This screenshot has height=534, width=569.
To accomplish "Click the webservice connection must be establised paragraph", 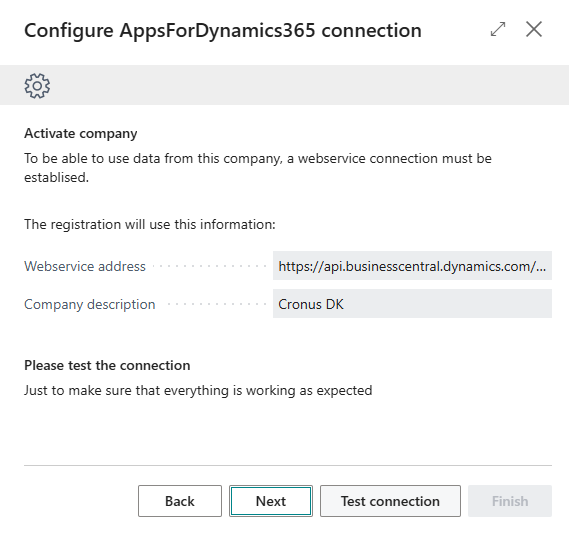I will tap(258, 168).
